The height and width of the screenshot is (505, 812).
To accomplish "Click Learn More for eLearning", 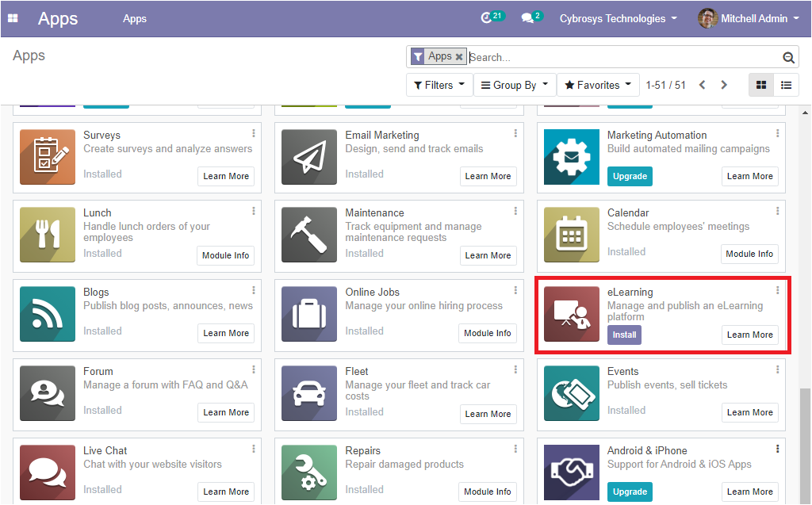I will pos(749,335).
